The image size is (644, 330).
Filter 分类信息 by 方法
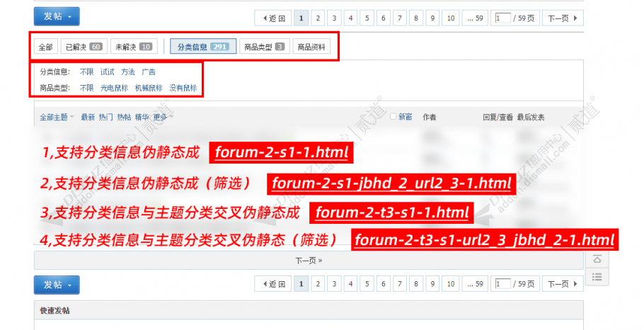[127, 72]
